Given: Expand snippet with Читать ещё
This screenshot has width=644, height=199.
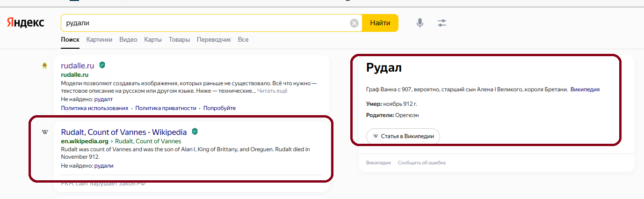Looking at the screenshot, I should pyautogui.click(x=273, y=91).
